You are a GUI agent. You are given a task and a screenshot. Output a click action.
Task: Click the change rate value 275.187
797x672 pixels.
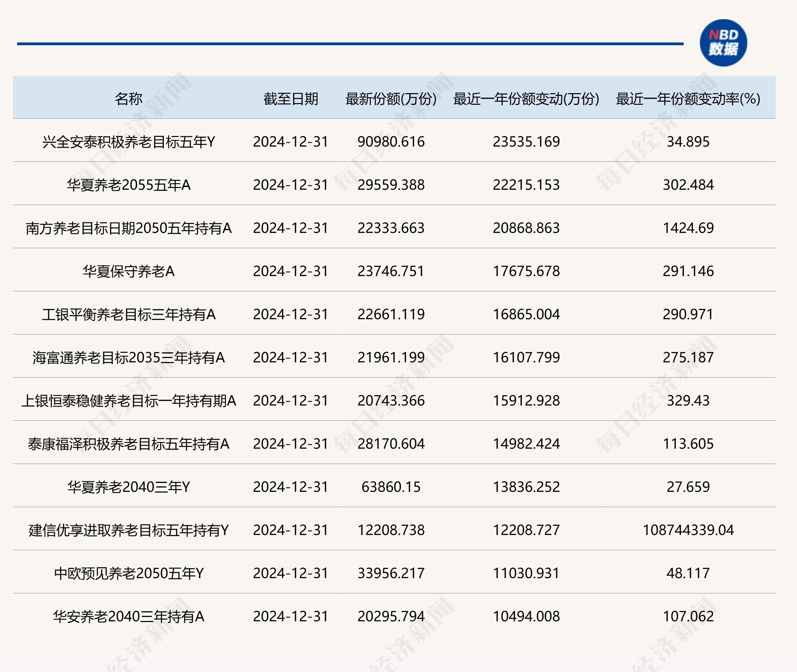pyautogui.click(x=688, y=357)
